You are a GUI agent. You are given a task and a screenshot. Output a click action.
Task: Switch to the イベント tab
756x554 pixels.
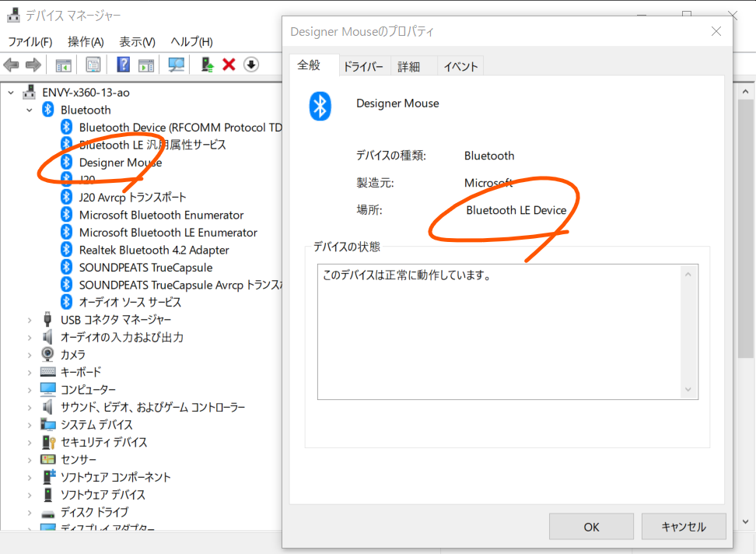click(460, 67)
